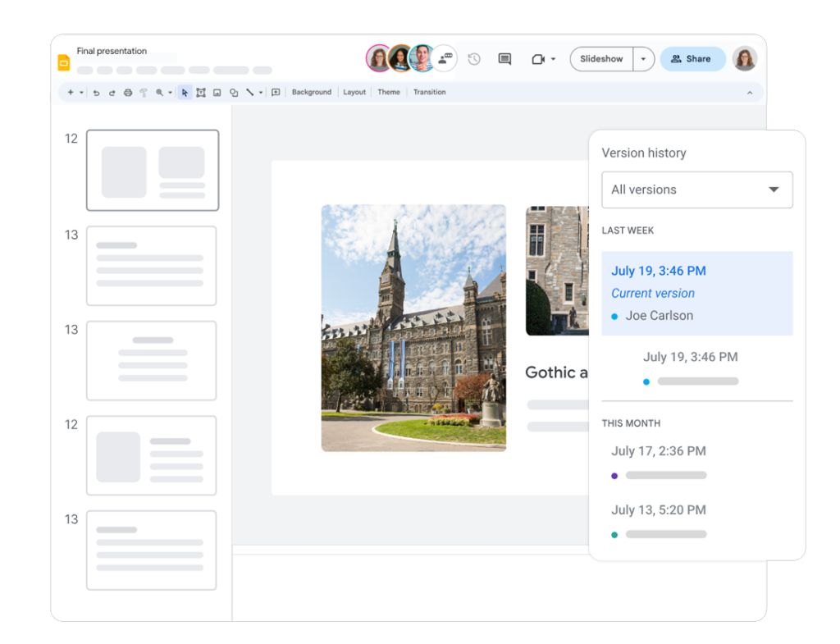Select the first slide thumbnail numbered 12
The height and width of the screenshot is (644, 840).
coord(153,171)
